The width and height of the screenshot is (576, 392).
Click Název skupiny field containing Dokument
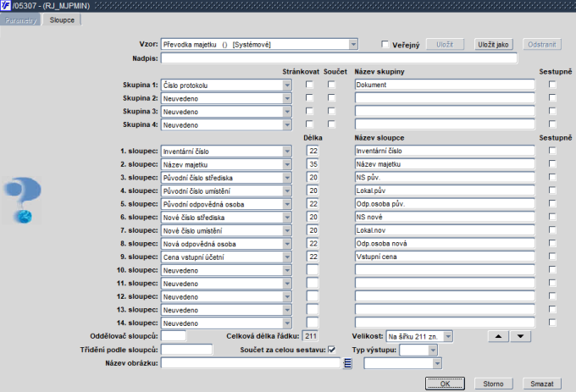(445, 85)
